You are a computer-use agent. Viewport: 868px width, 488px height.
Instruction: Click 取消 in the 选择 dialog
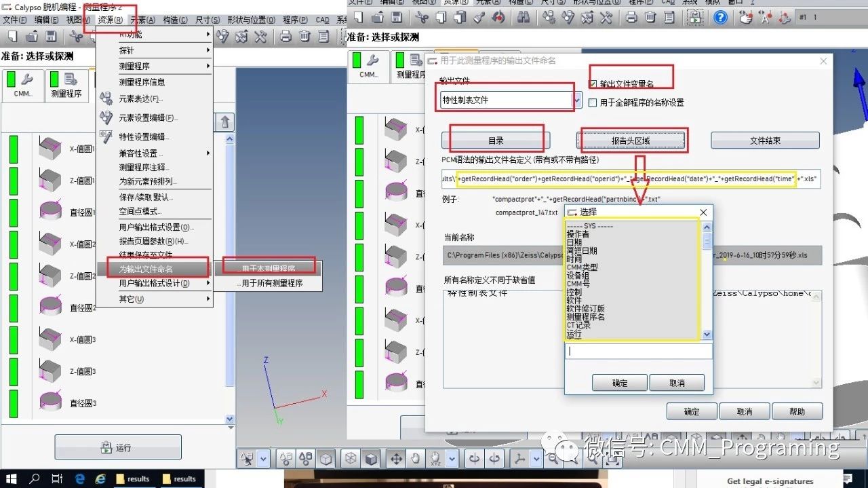pos(677,383)
